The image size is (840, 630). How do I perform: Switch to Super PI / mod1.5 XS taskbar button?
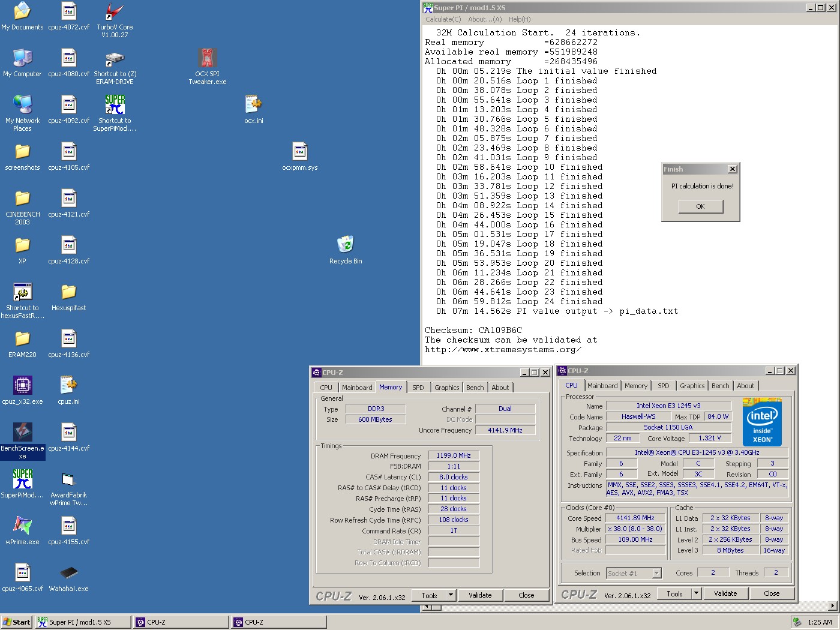coord(83,622)
